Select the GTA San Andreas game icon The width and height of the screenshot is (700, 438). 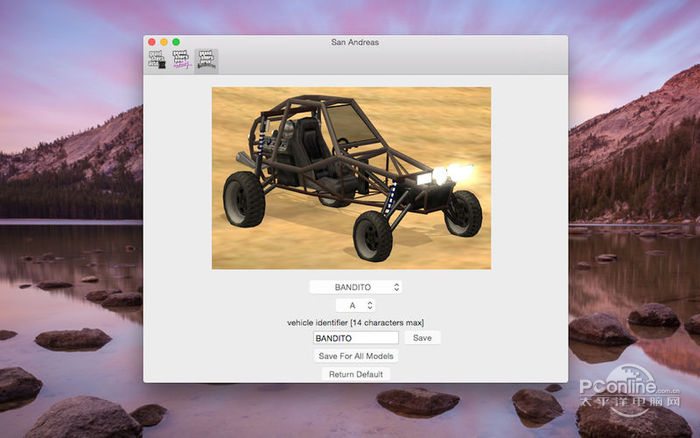click(206, 60)
